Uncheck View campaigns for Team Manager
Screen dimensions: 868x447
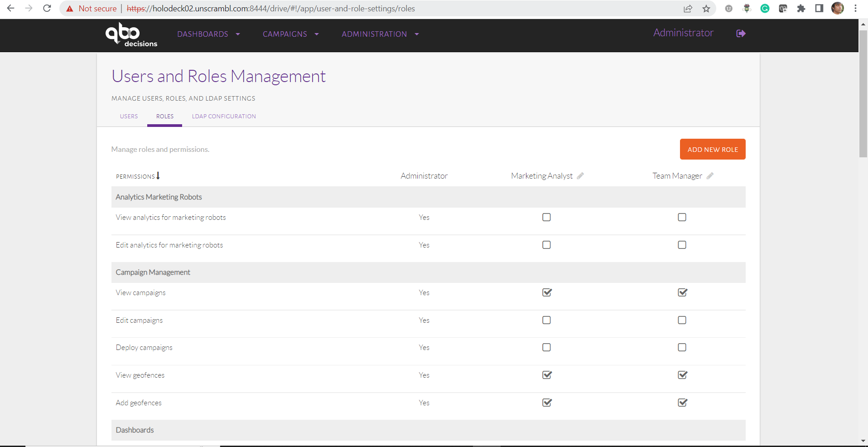click(x=682, y=292)
